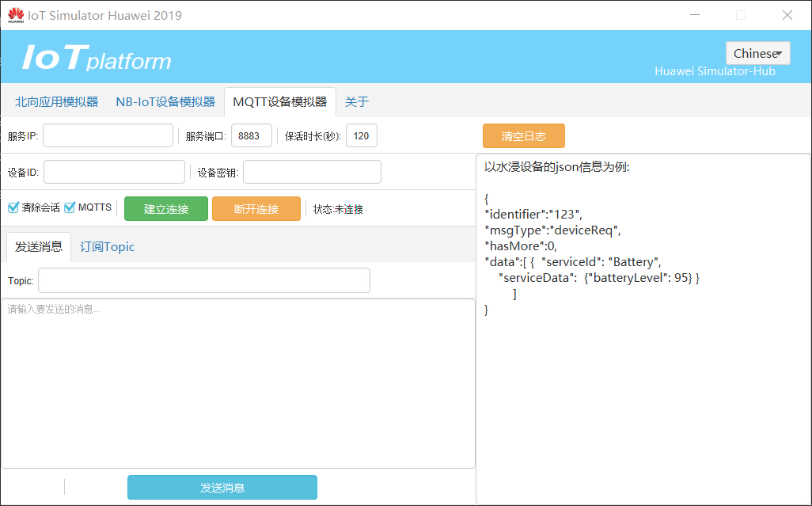Uncheck the 清除会话 checkbox
Image resolution: width=812 pixels, height=506 pixels.
click(13, 207)
